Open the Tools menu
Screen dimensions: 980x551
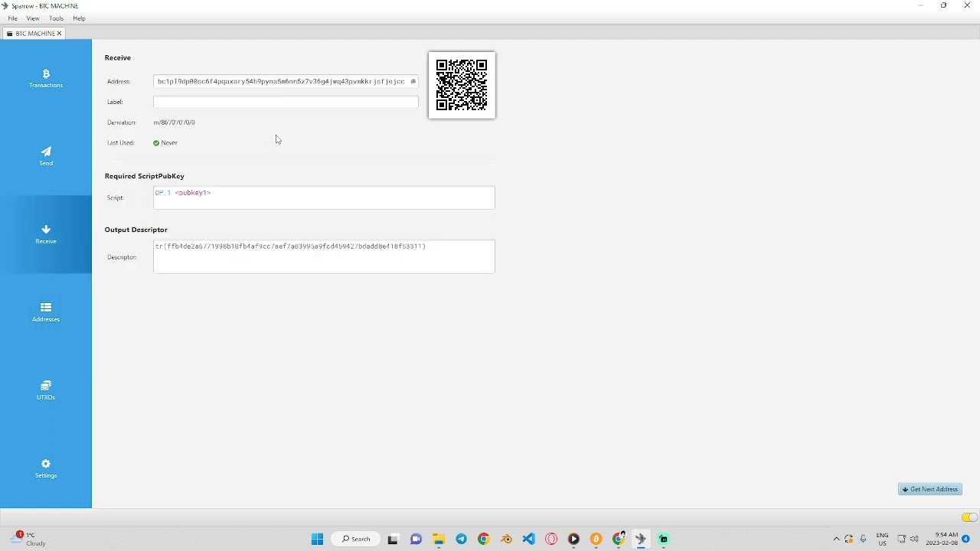pyautogui.click(x=56, y=18)
